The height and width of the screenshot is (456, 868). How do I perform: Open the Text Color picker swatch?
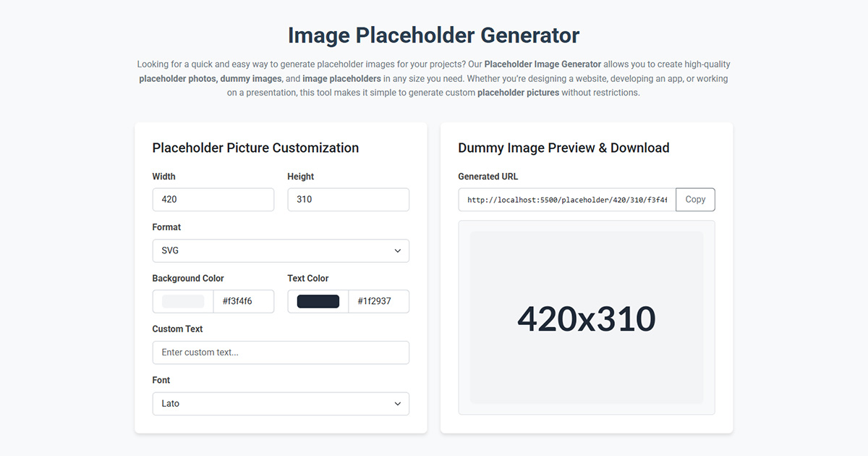pos(317,301)
